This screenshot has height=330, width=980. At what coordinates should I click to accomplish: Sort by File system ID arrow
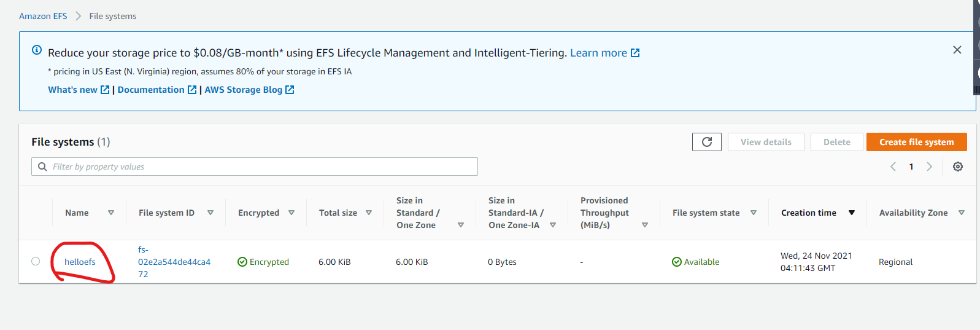pyautogui.click(x=210, y=213)
